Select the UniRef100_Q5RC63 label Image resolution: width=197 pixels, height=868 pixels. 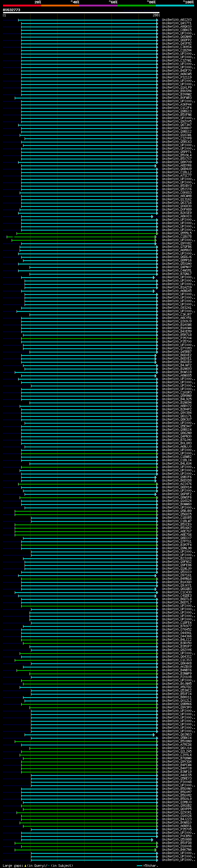[x=177, y=142]
